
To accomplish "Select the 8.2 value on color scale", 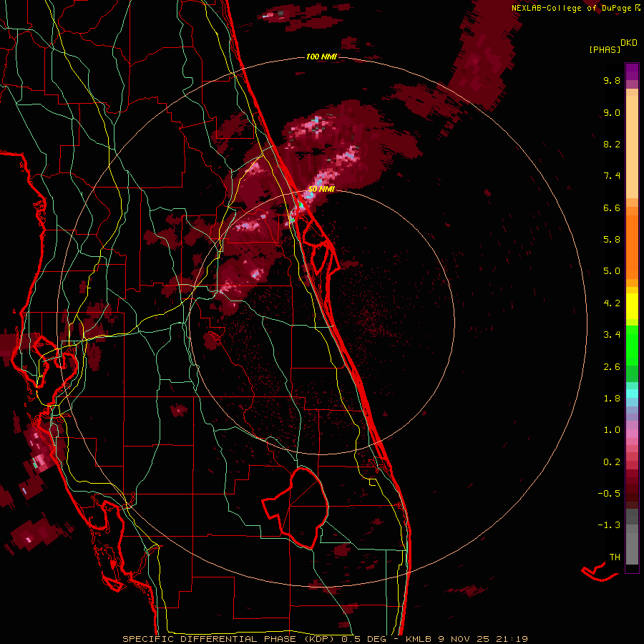I will tap(612, 144).
